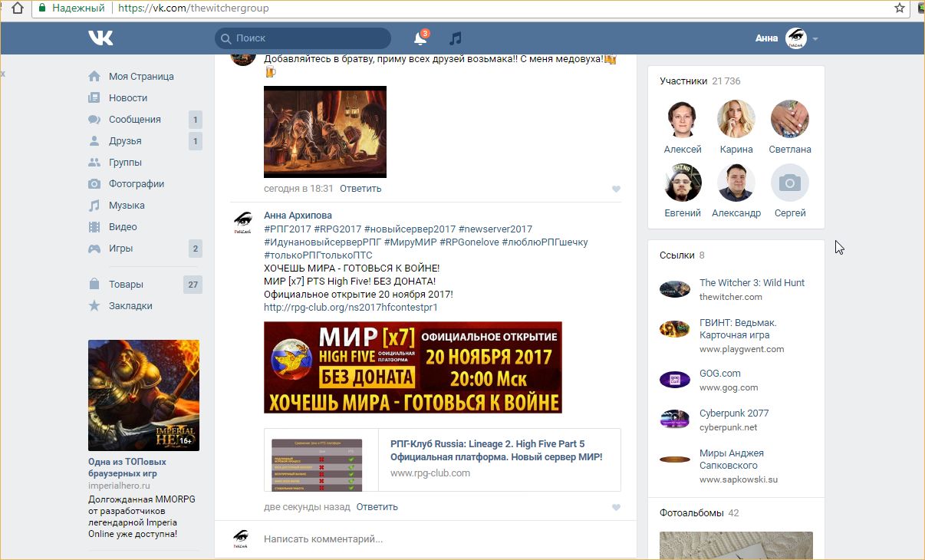
Task: Open Imperial Hero ad image
Action: tap(143, 395)
